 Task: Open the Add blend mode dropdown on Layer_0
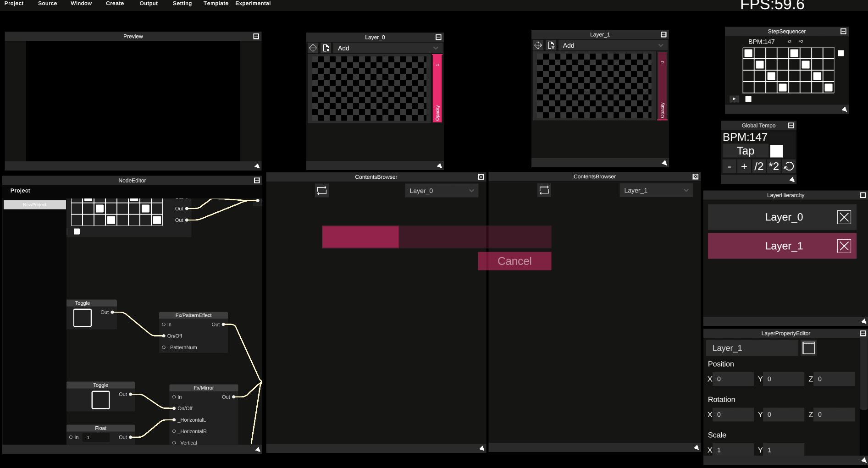[387, 48]
